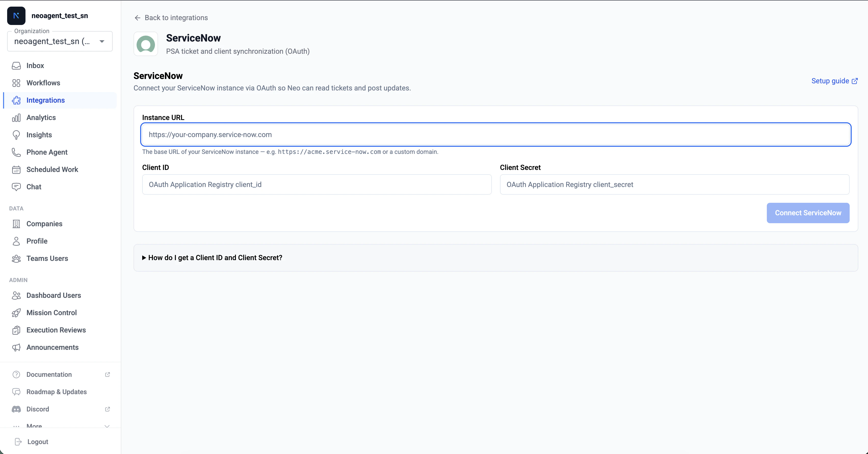Click Back to integrations
868x454 pixels.
(171, 18)
